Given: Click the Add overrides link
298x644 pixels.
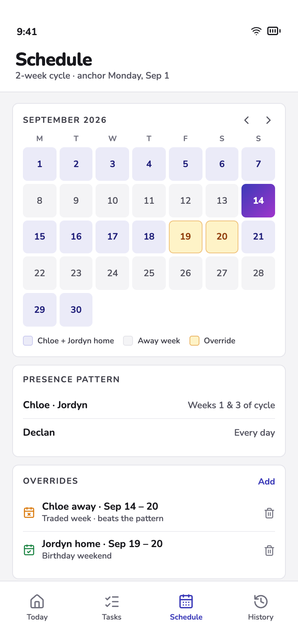Looking at the screenshot, I should (x=267, y=481).
